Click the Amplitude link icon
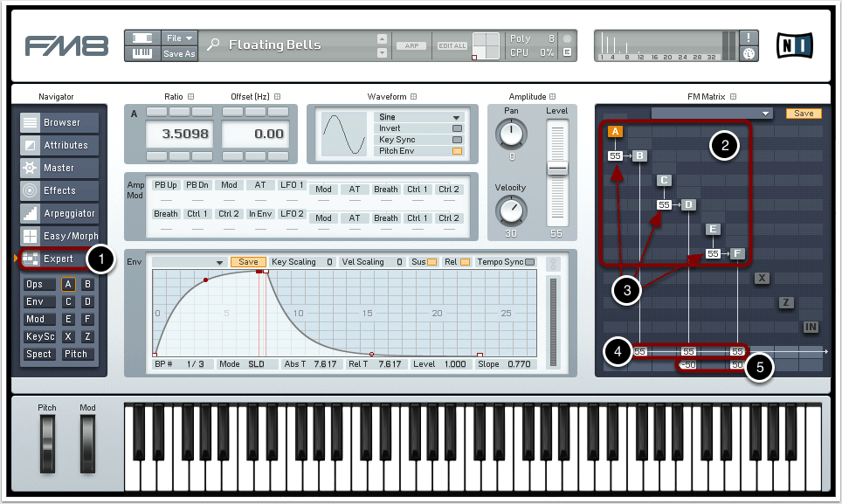The image size is (842, 504). [x=553, y=97]
